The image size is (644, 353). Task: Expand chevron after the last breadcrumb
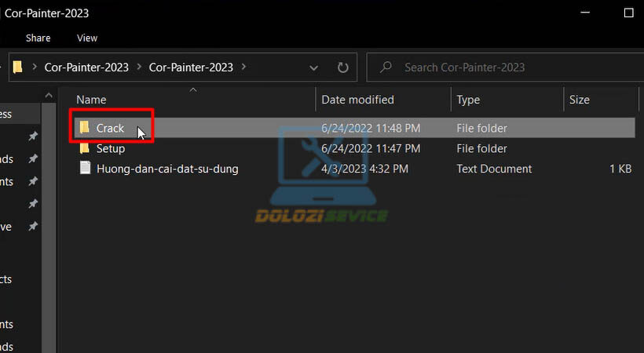(x=244, y=67)
